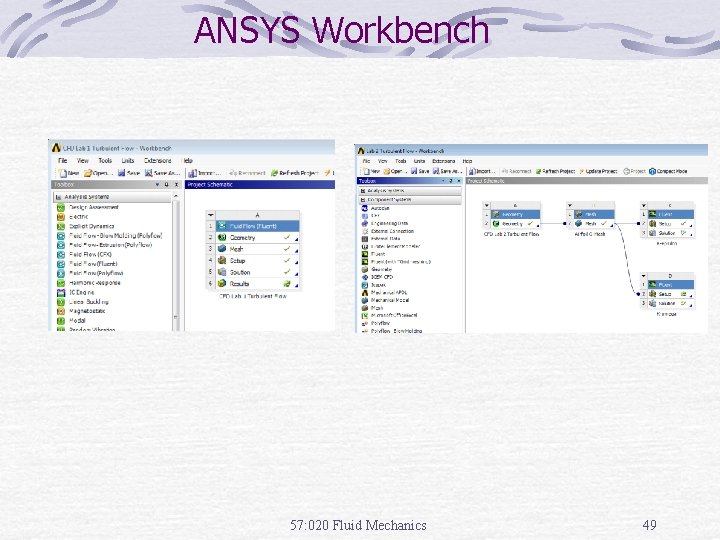Select Geometry cell icon in Lab 2 system A
The width and height of the screenshot is (720, 540).
(496, 224)
